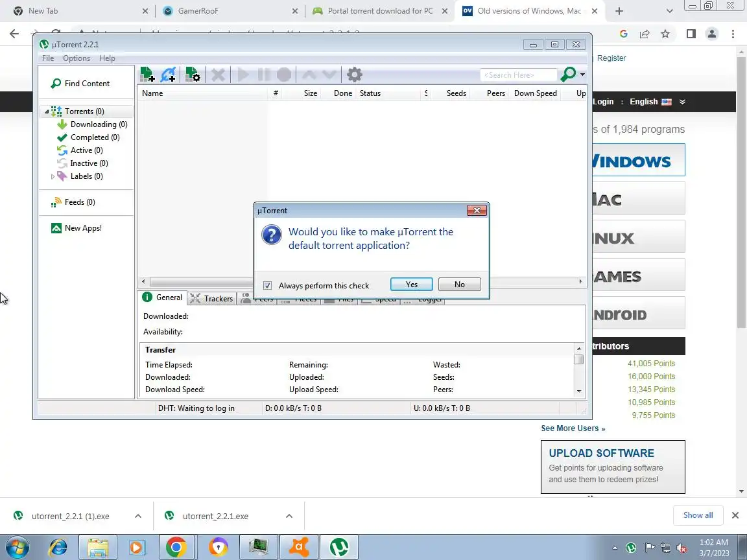Open options arrow for utorrent_2.2.1.exe download
747x560 pixels.
(289, 516)
